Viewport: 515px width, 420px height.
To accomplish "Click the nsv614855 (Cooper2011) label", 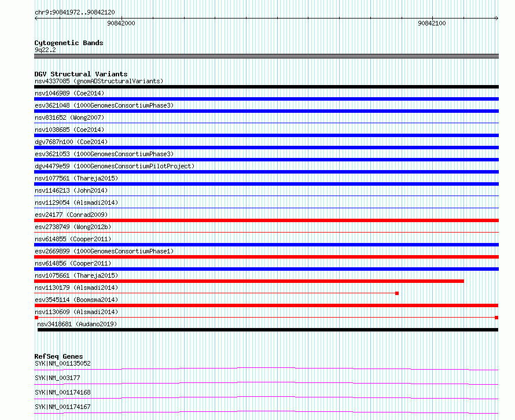I will pyautogui.click(x=73, y=239).
